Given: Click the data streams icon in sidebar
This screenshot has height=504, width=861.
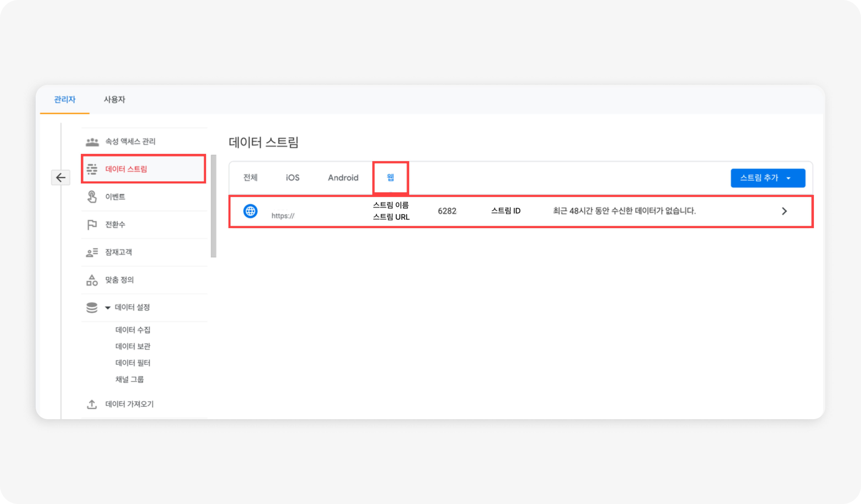Looking at the screenshot, I should (92, 169).
